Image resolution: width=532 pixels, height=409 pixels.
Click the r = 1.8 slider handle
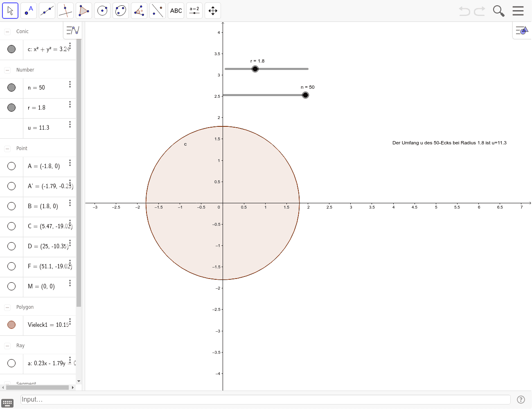pyautogui.click(x=255, y=69)
